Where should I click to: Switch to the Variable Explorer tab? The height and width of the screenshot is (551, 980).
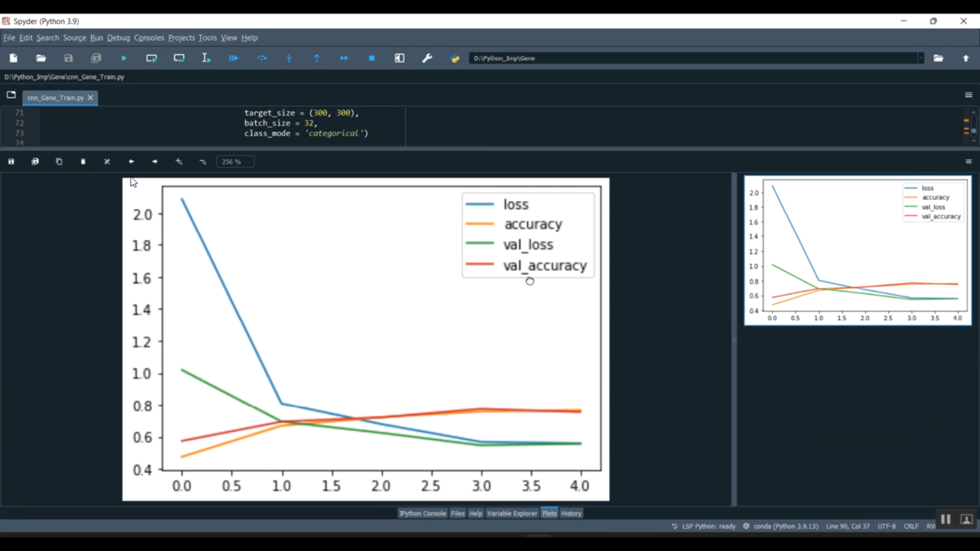point(512,513)
